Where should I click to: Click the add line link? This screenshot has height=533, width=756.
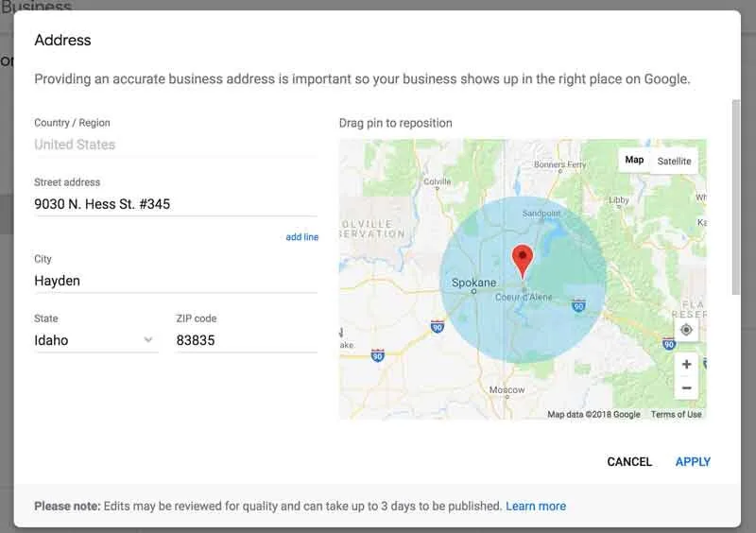tap(301, 237)
